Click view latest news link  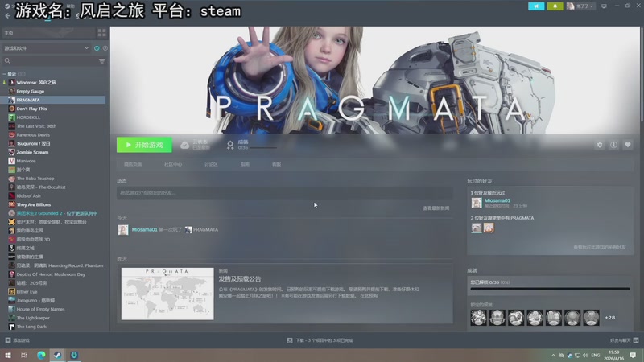(x=436, y=208)
